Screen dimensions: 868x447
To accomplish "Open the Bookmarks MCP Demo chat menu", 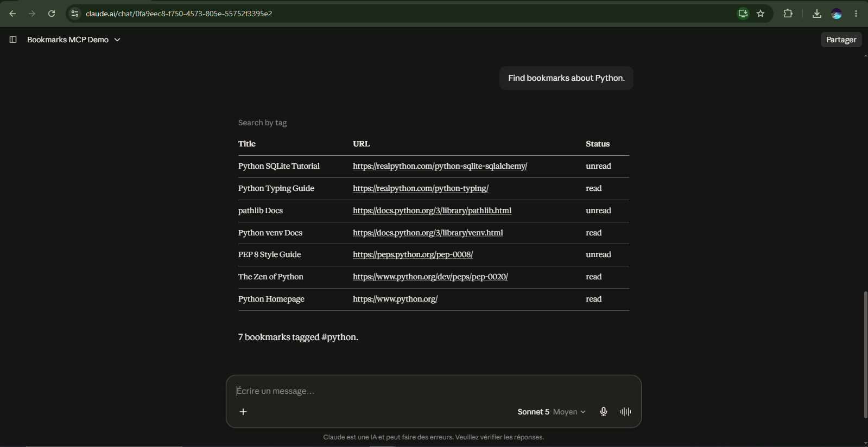I will tap(74, 40).
